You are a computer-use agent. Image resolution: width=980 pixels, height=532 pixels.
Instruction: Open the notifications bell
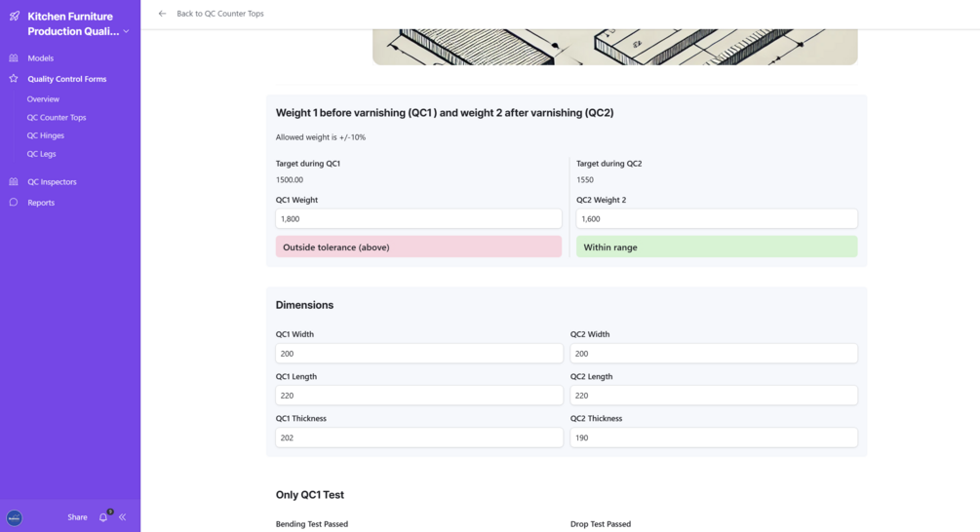click(103, 517)
